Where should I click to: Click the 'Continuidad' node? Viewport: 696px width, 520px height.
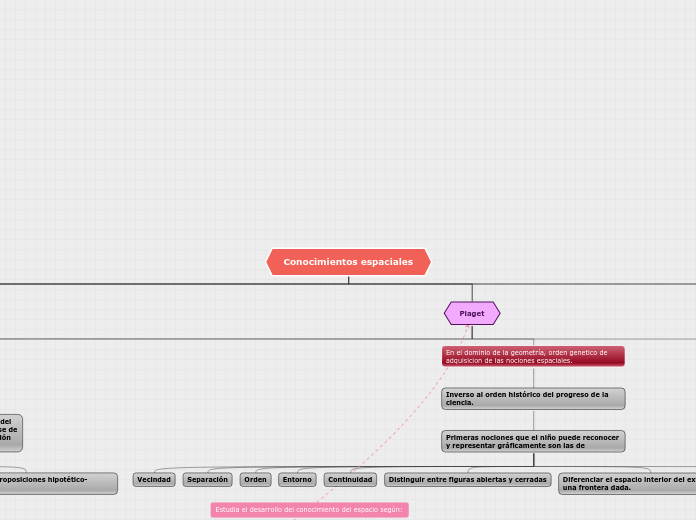[350, 480]
